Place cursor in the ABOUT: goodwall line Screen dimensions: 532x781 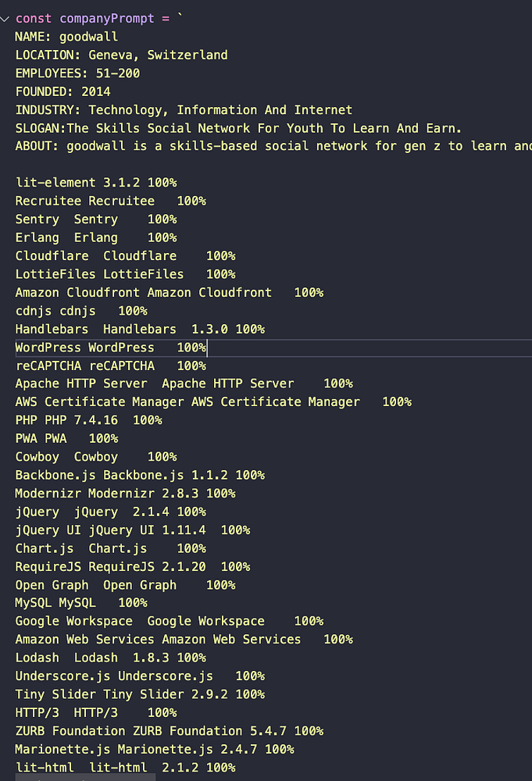[273, 146]
